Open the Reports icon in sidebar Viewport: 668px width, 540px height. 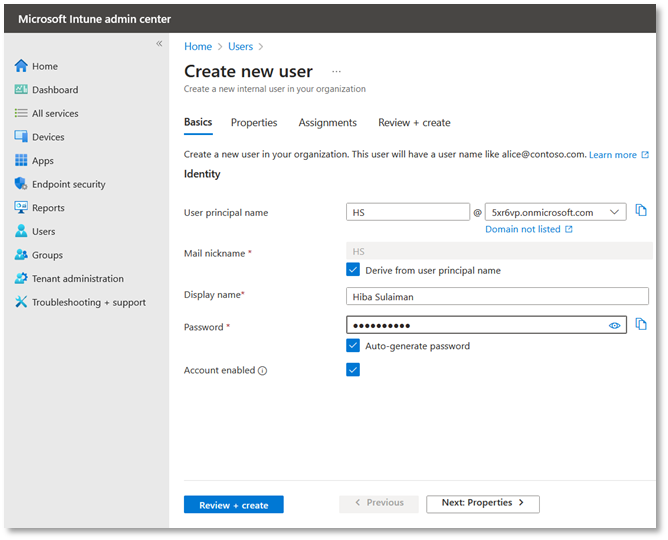[21, 208]
